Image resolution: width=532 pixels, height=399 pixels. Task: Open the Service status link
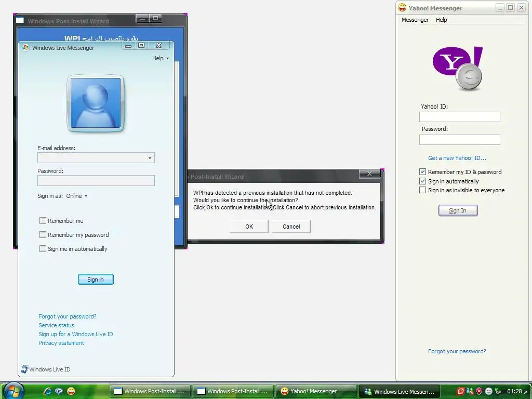coord(56,325)
